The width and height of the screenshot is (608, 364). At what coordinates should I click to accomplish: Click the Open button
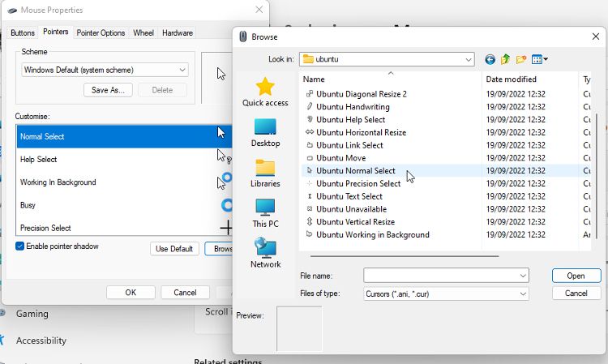[576, 276]
